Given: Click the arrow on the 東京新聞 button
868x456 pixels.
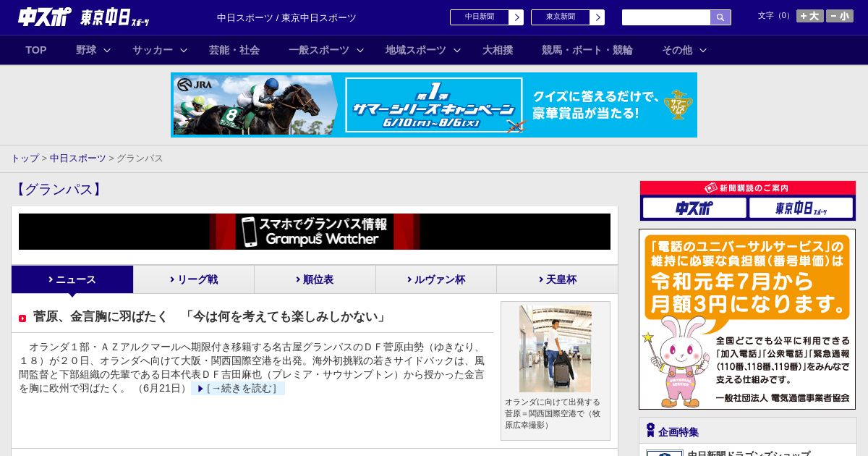Looking at the screenshot, I should [597, 17].
